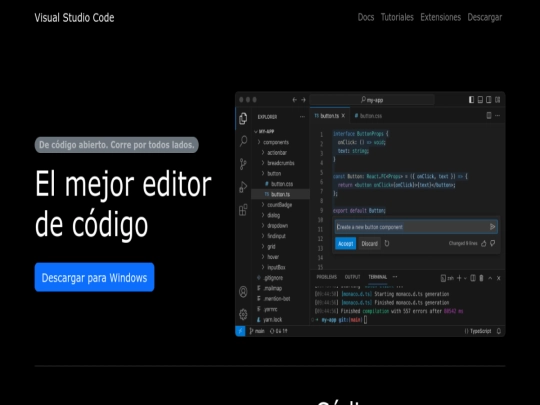
Task: Maximize the panel with the up chevron
Action: tap(490, 278)
